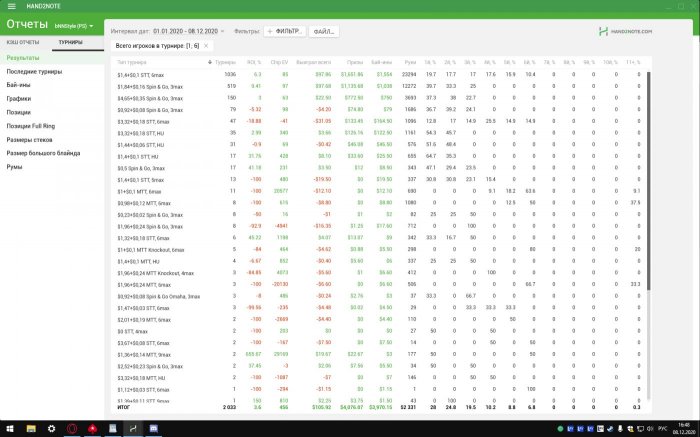700x437 pixels.
Task: Sort by the ROI, % column header
Action: click(x=254, y=62)
